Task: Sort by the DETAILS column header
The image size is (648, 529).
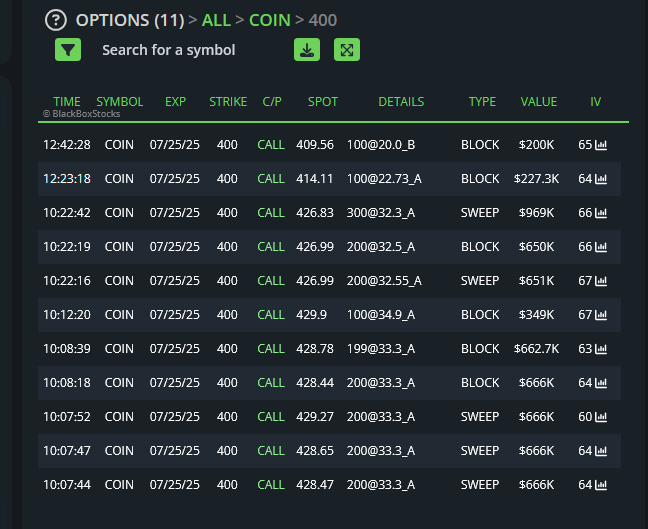Action: pos(401,102)
